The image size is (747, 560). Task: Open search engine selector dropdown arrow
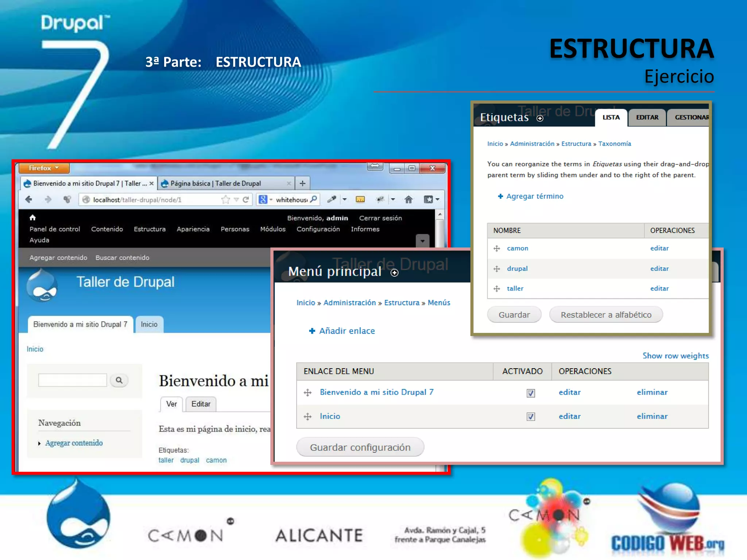(271, 200)
